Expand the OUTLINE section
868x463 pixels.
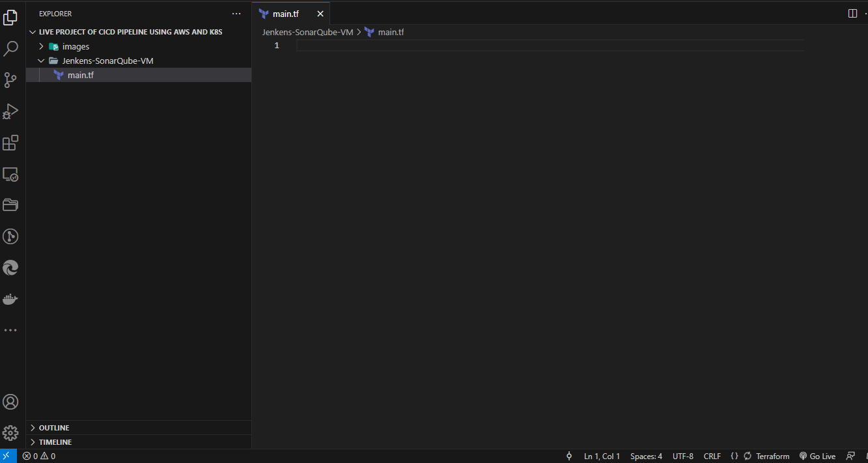tap(54, 428)
